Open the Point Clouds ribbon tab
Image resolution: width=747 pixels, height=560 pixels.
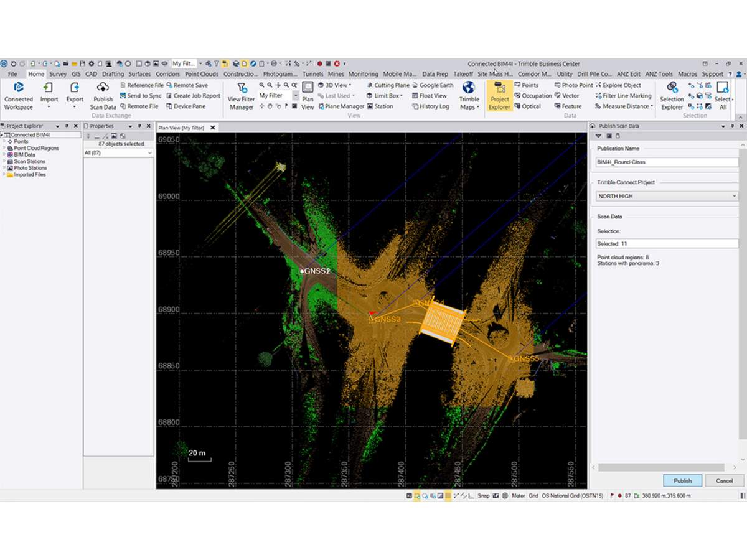click(201, 74)
